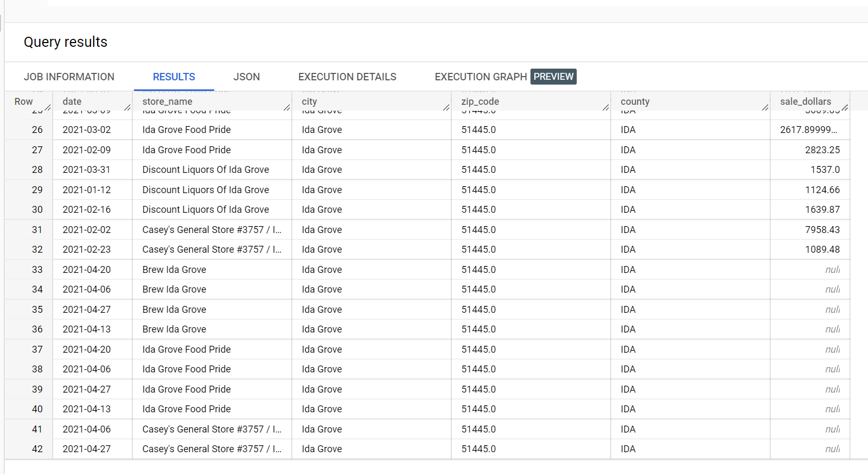Select the truncated 2617.89999… sale value
This screenshot has width=868, height=474.
pyautogui.click(x=808, y=130)
